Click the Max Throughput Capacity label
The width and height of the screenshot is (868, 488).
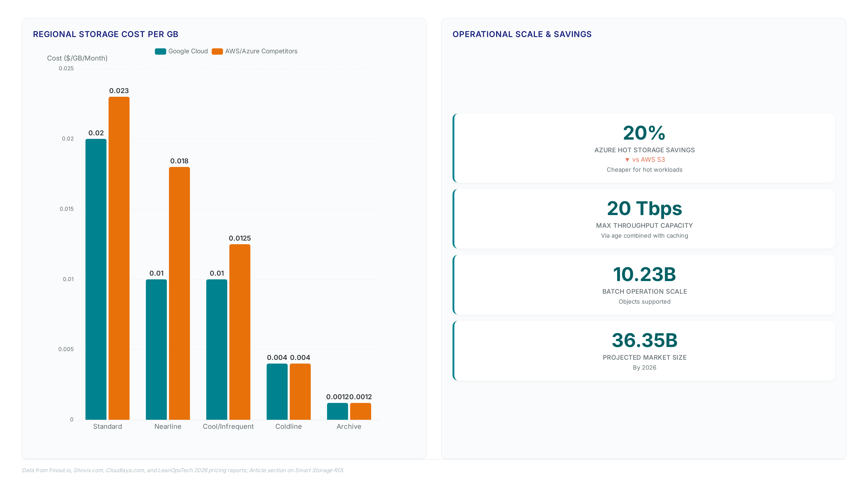[x=644, y=226]
